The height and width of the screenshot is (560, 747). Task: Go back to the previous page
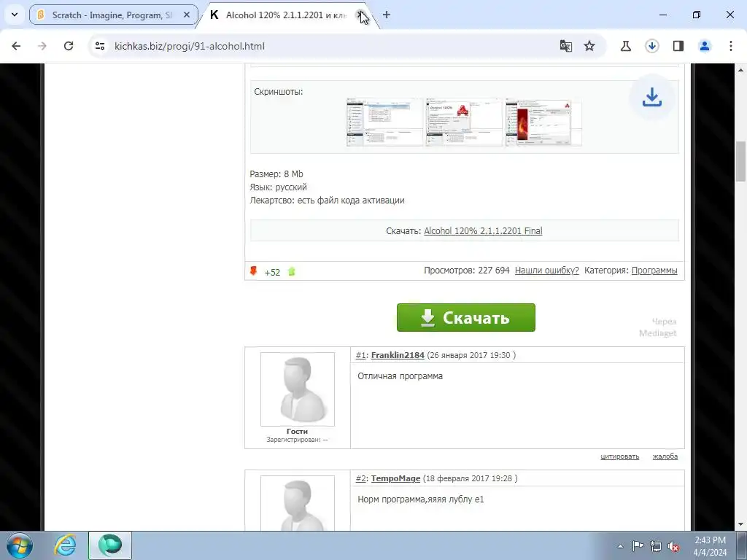[16, 46]
